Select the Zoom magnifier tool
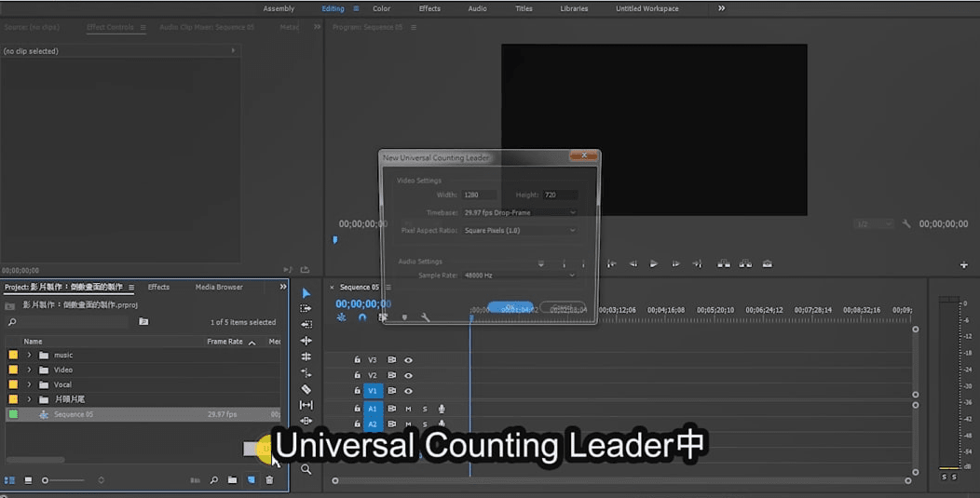 point(306,469)
